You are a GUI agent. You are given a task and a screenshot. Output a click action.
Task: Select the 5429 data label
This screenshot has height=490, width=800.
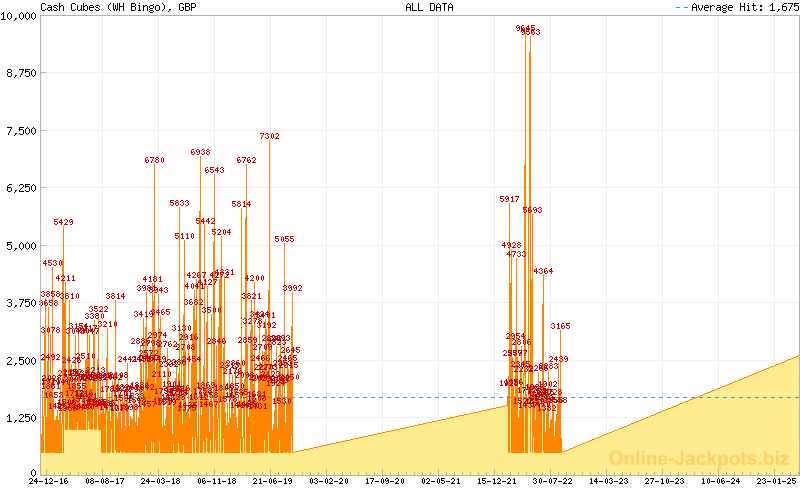point(63,222)
